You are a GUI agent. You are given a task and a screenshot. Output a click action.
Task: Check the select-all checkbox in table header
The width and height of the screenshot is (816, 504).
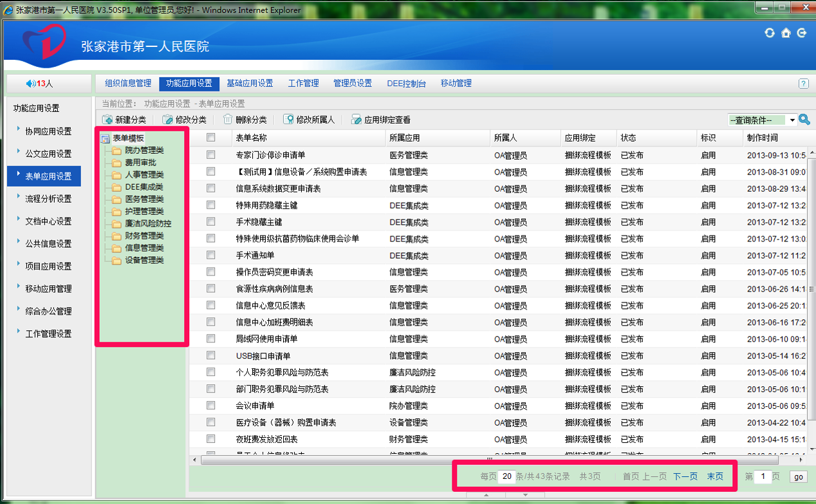tap(210, 138)
